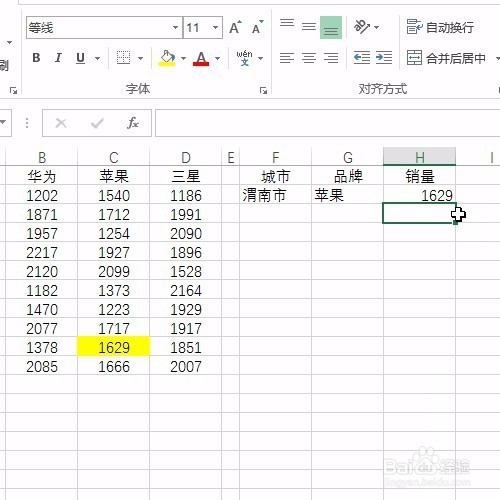Apply yellow fill color bucket
Viewport: 500px width, 500px height.
167,58
